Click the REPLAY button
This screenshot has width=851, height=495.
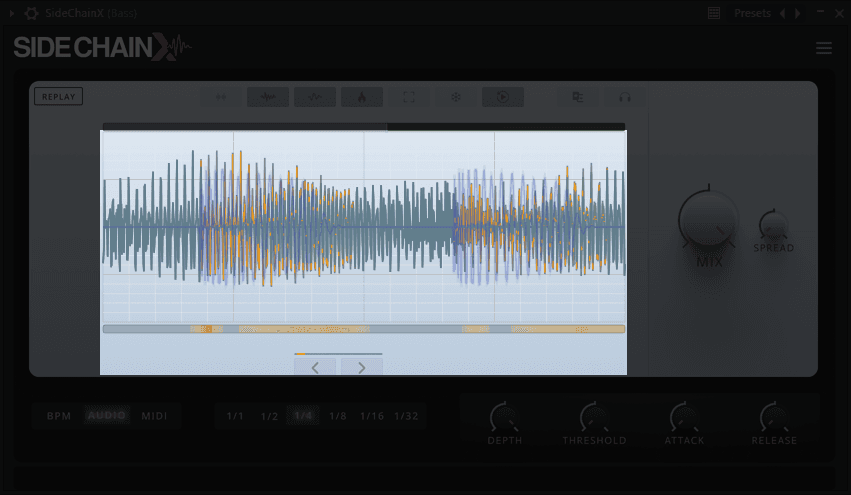pyautogui.click(x=59, y=97)
